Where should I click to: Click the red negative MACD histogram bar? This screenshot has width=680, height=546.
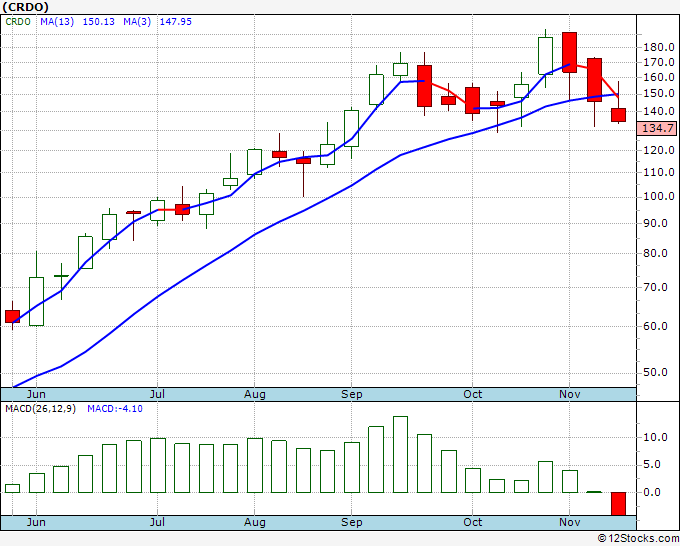[x=618, y=504]
